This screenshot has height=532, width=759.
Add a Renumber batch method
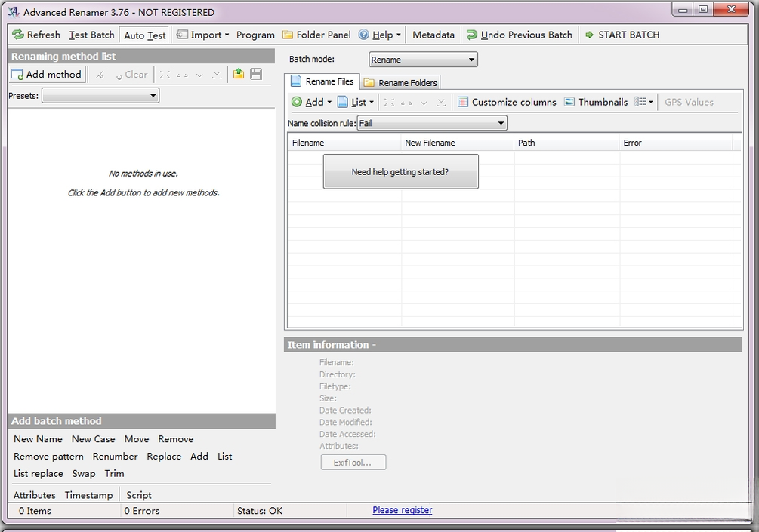(116, 457)
